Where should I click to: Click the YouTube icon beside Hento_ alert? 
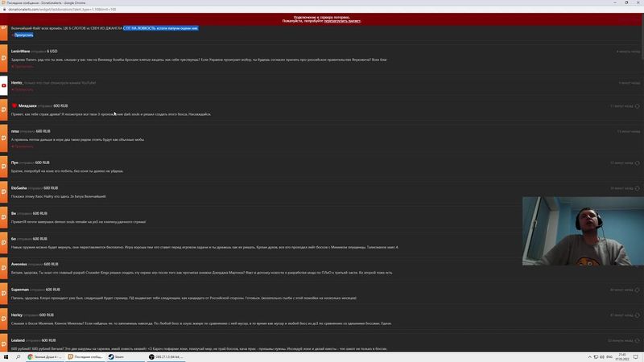coord(4,84)
